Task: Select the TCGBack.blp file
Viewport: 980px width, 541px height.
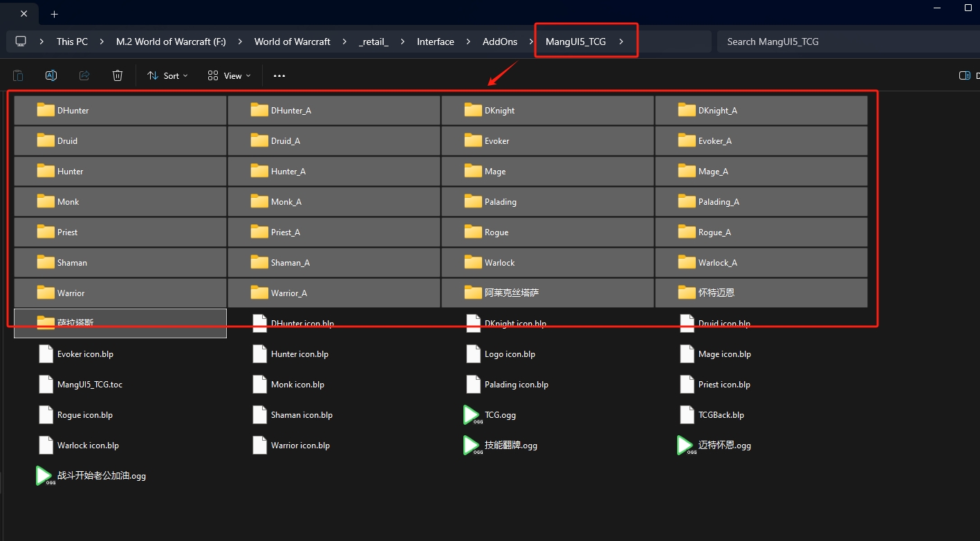Action: click(761, 414)
